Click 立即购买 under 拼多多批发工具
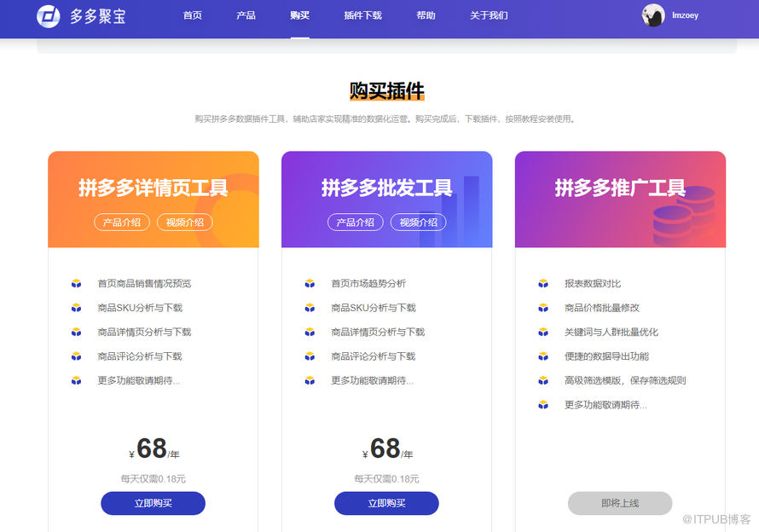This screenshot has width=759, height=532. 386,504
